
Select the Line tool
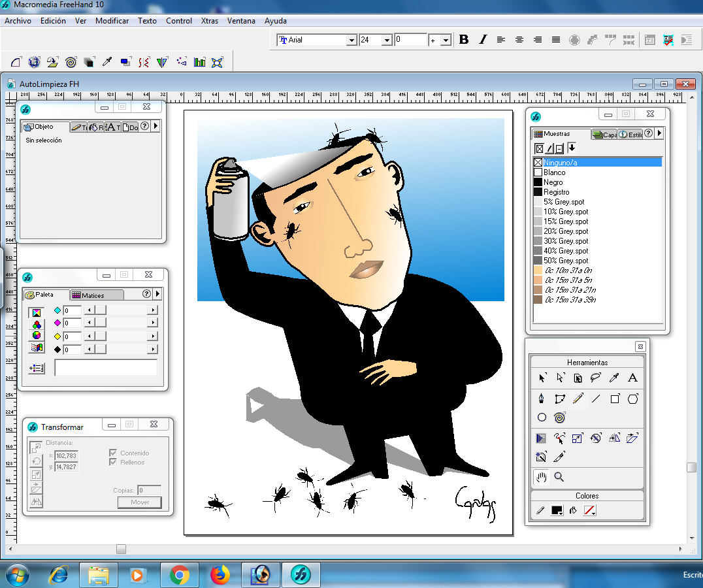coord(596,399)
